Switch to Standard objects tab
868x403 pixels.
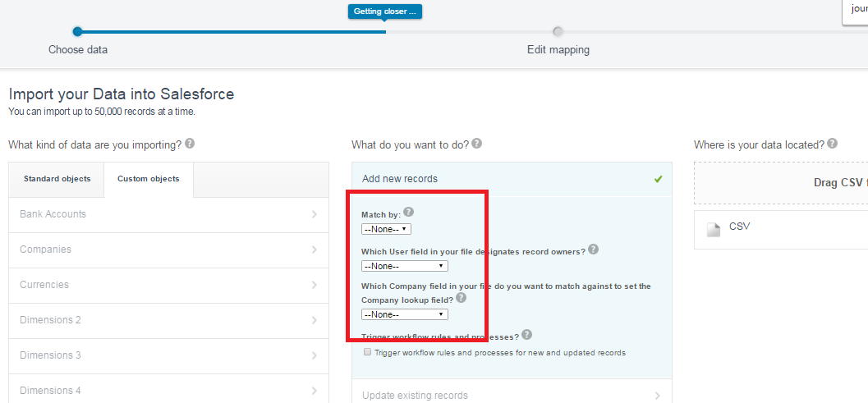[x=57, y=180]
